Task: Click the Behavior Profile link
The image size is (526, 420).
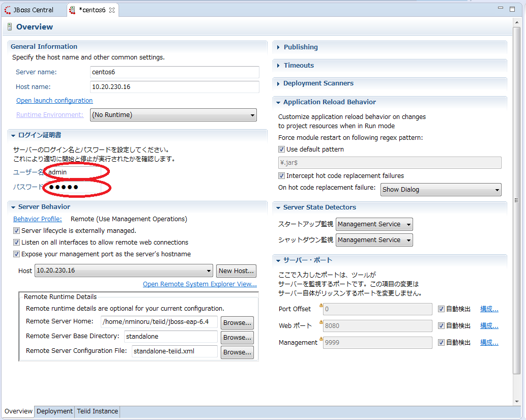Action: (38, 219)
